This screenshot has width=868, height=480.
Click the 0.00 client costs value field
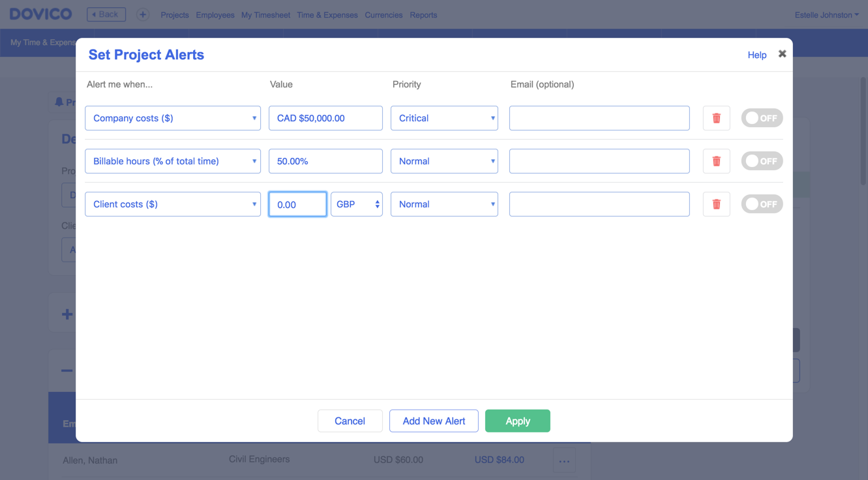(x=297, y=204)
